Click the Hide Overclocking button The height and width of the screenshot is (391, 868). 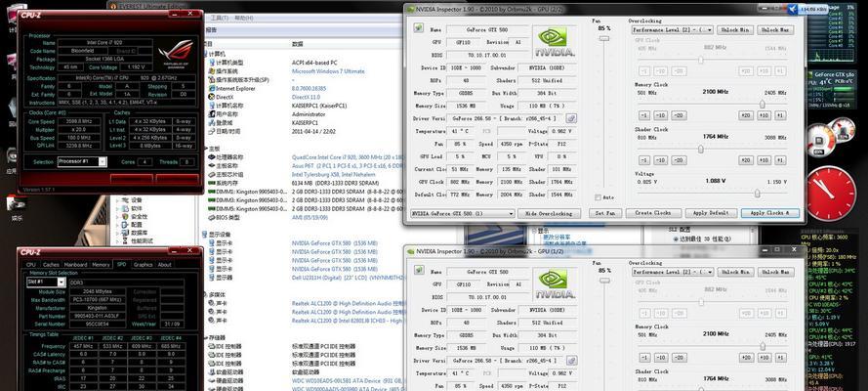(548, 212)
